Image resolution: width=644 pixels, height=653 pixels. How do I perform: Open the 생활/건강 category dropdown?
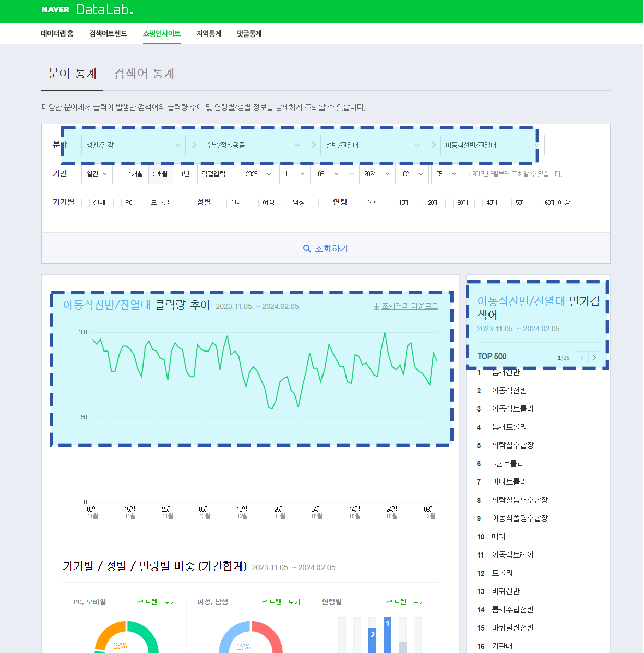pos(134,145)
